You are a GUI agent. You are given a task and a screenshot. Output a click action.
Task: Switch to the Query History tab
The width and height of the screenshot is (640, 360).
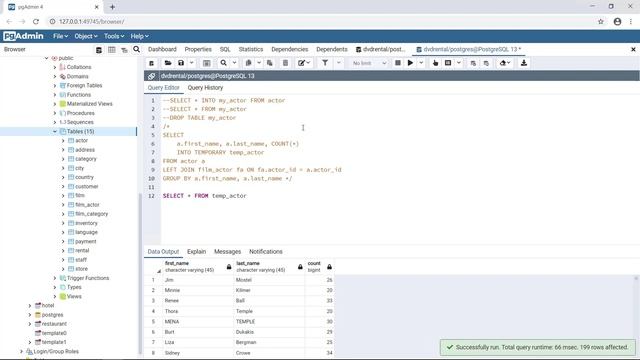pos(205,88)
